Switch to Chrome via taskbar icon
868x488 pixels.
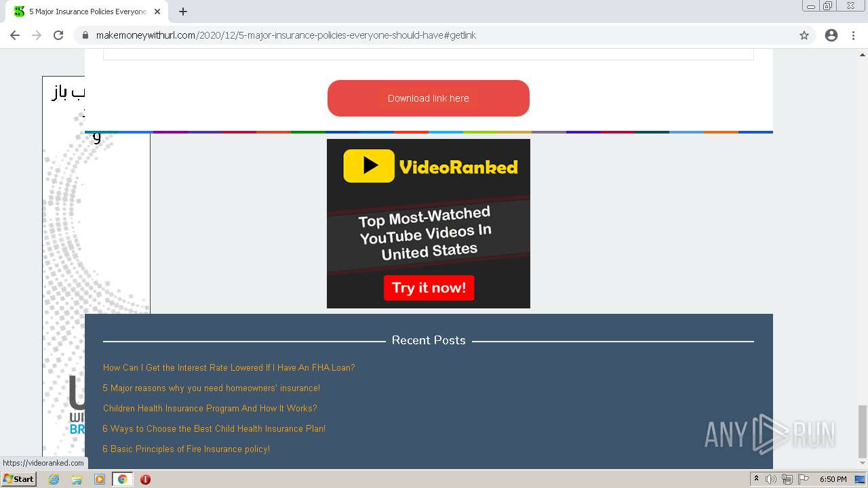(x=123, y=479)
